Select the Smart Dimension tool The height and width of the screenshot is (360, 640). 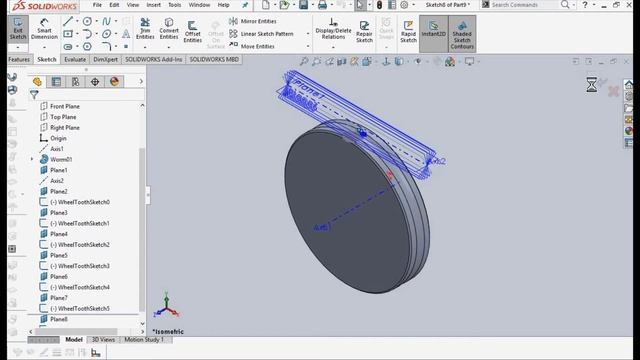(x=44, y=29)
